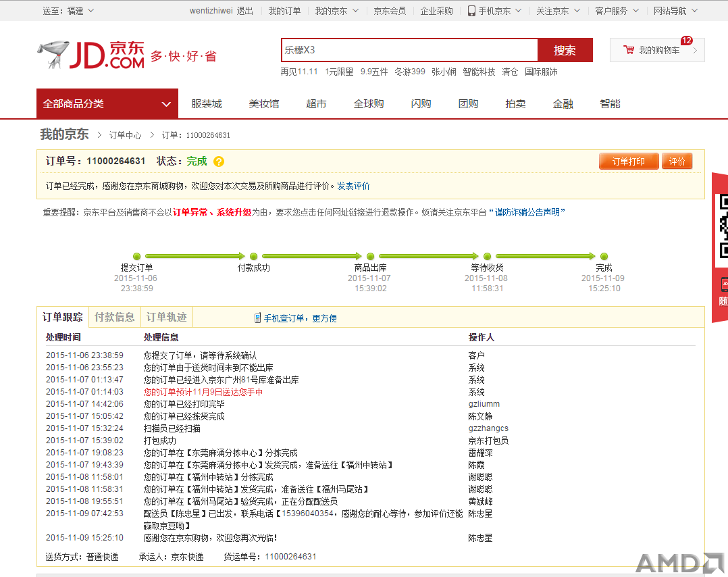
Task: Open the 京东会员 link
Action: pos(390,11)
